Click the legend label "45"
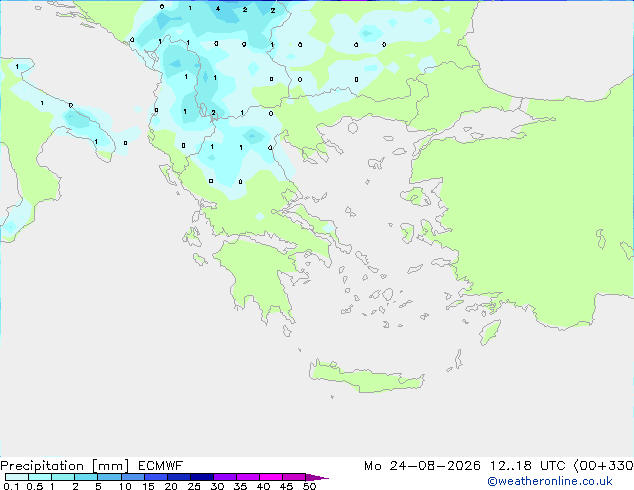 tap(286, 486)
